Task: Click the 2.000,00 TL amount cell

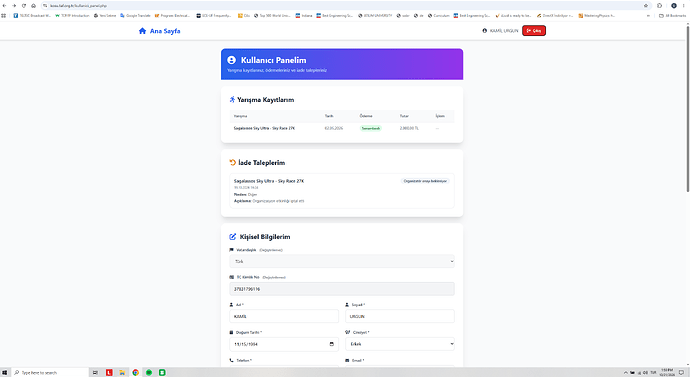Action: click(x=409, y=128)
